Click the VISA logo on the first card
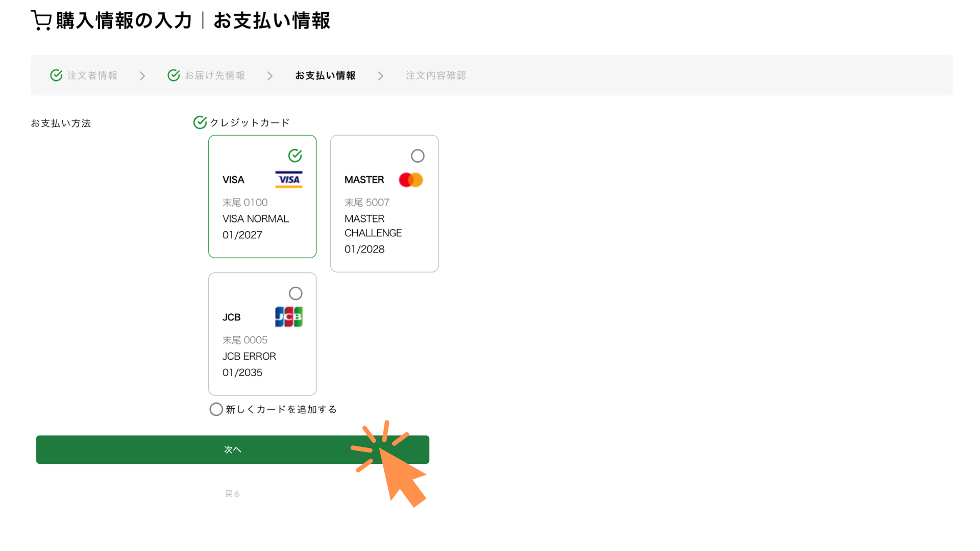980x551 pixels. pyautogui.click(x=289, y=180)
